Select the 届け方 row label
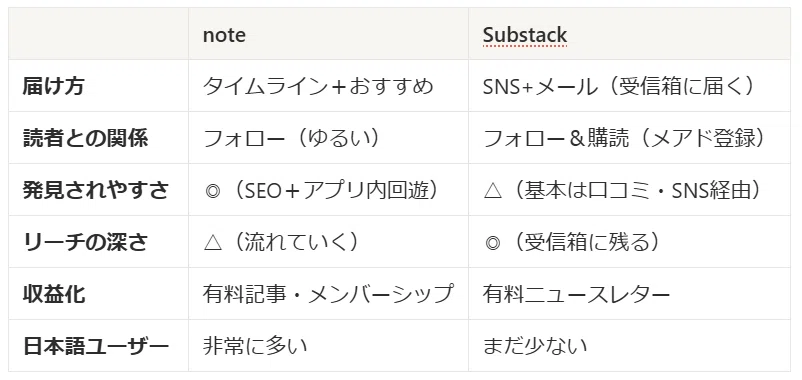This screenshot has width=802, height=380. click(98, 86)
